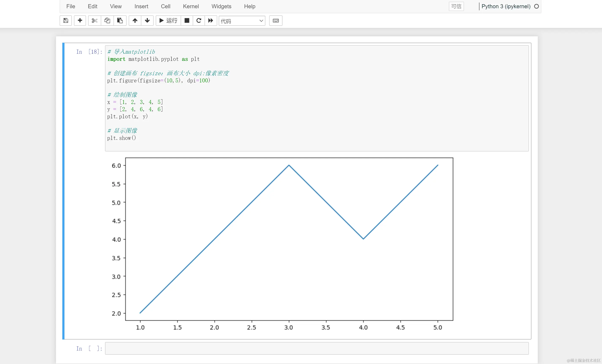Copy the selected cells

tap(107, 20)
